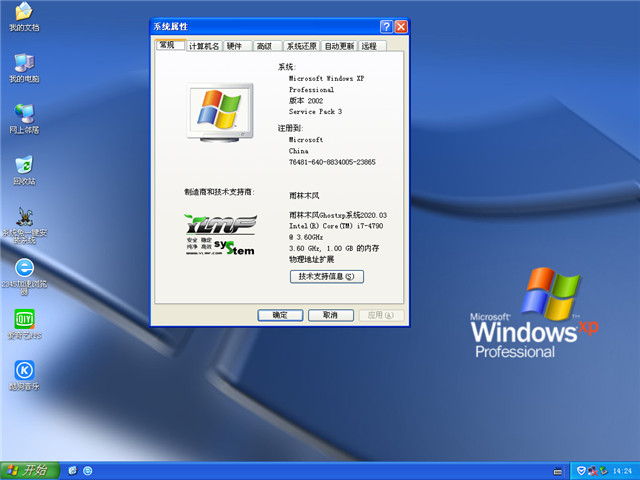This screenshot has width=640, height=480.
Task: Open the 我的文档 desktop icon
Action: [x=24, y=16]
